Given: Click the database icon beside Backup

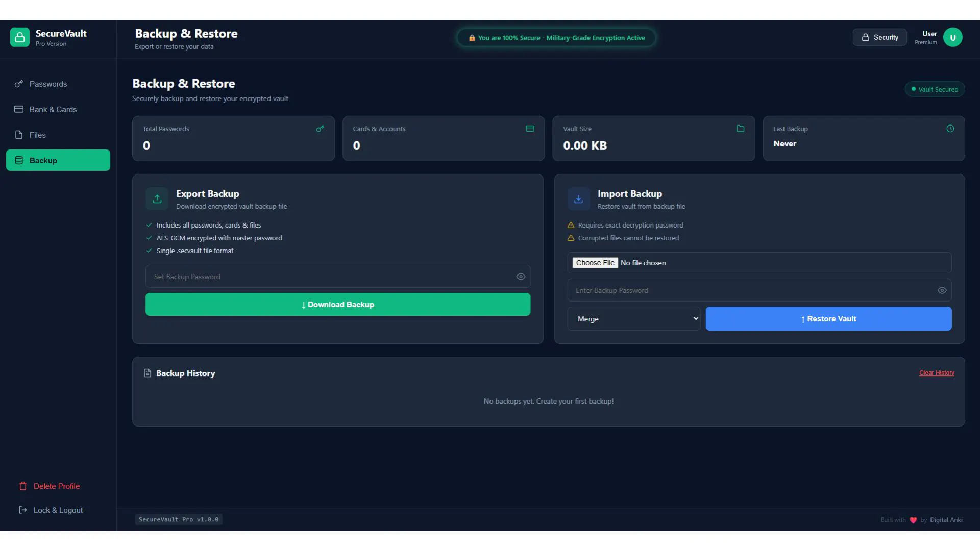Looking at the screenshot, I should pyautogui.click(x=19, y=160).
